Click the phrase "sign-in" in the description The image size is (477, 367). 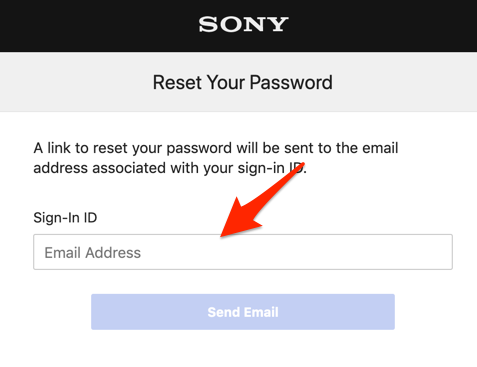[261, 169]
